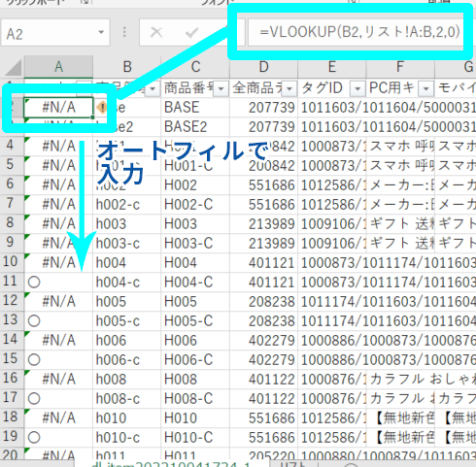Screen dimensions: 476x467
Task: Open filter dropdown for タグID column
Action: [357, 88]
